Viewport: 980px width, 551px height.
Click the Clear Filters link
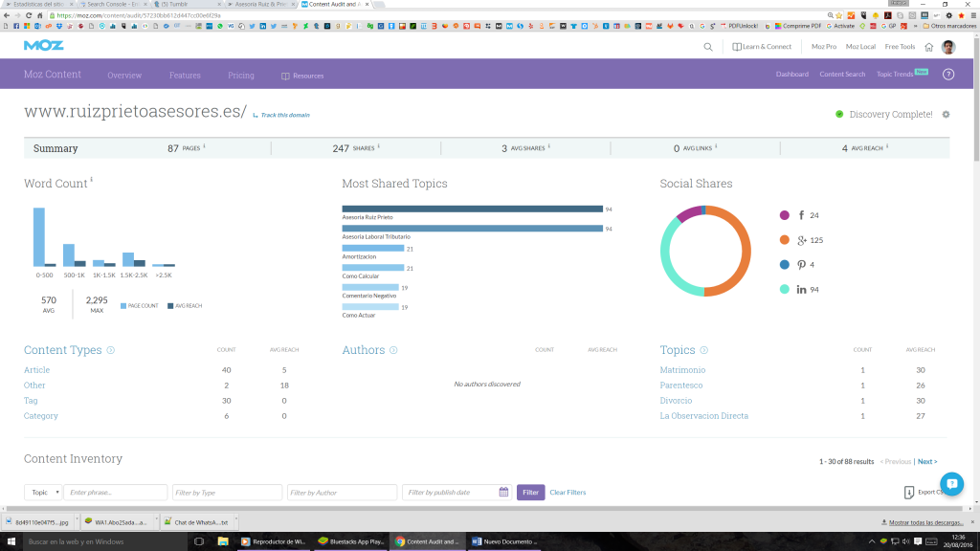[x=568, y=493]
